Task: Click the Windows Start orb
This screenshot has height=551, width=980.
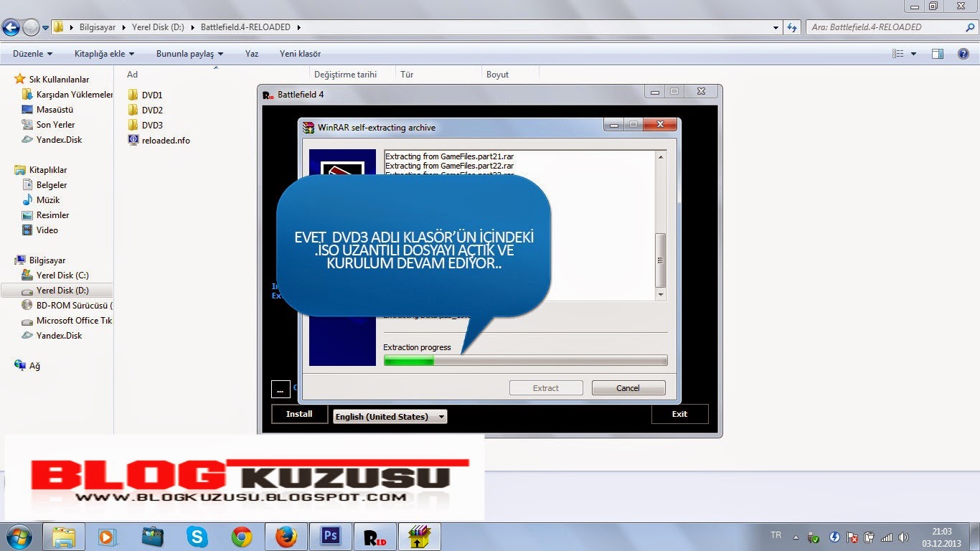Action: click(x=17, y=537)
